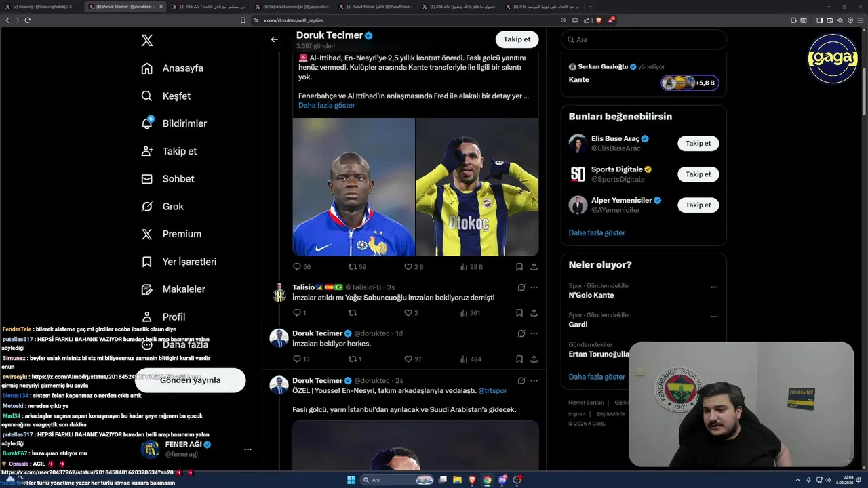View the 99 B analytics of the tweet
The image size is (868, 488).
tap(471, 267)
